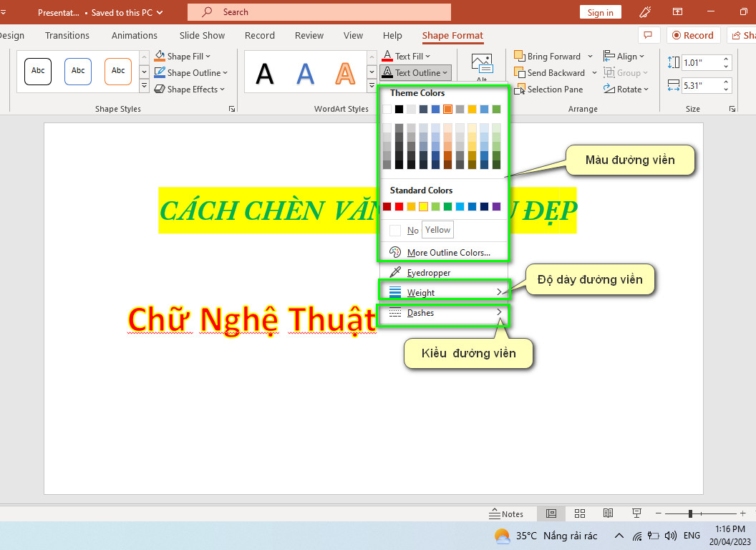Switch to the Slide Show tab

202,35
